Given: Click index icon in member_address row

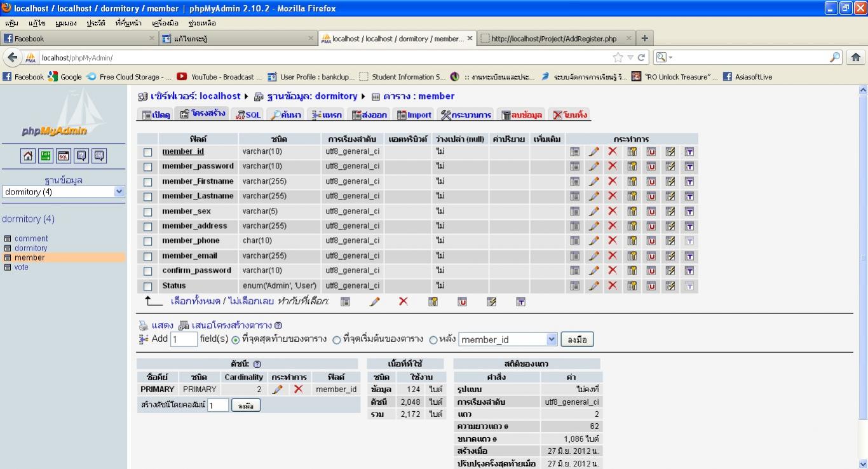Looking at the screenshot, I should click(670, 226).
